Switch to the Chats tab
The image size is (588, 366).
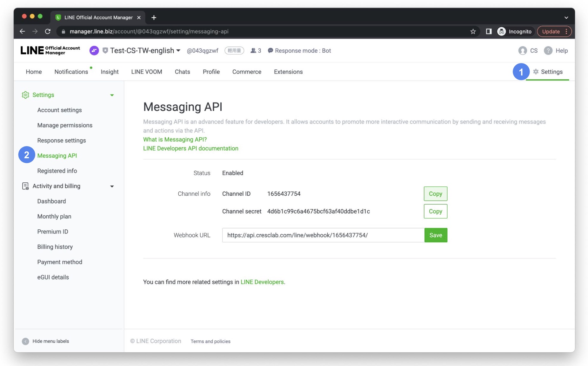tap(182, 72)
